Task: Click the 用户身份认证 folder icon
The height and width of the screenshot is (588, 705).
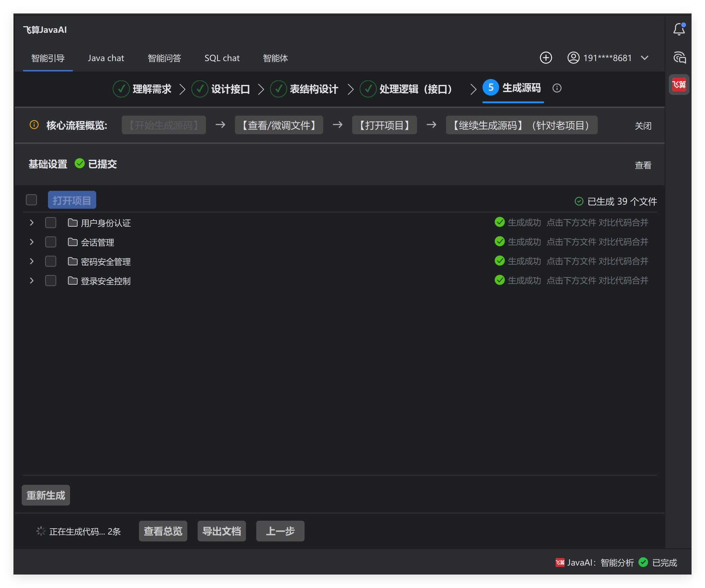Action: [72, 223]
